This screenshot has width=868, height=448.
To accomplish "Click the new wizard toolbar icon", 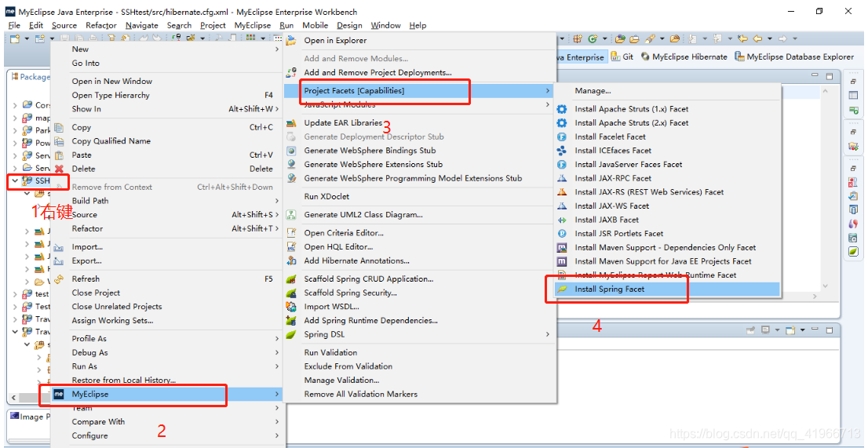I will pos(14,38).
